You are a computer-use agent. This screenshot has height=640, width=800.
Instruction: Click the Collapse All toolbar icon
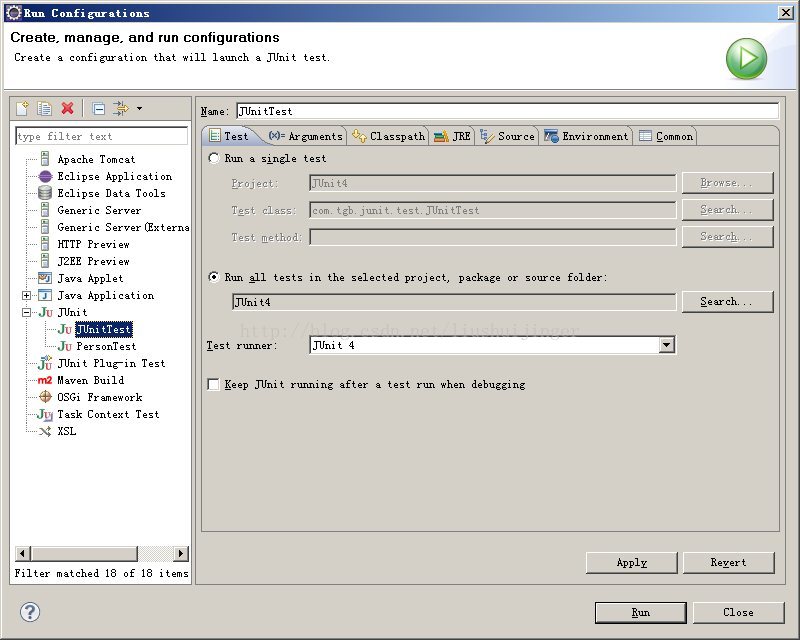[x=99, y=108]
